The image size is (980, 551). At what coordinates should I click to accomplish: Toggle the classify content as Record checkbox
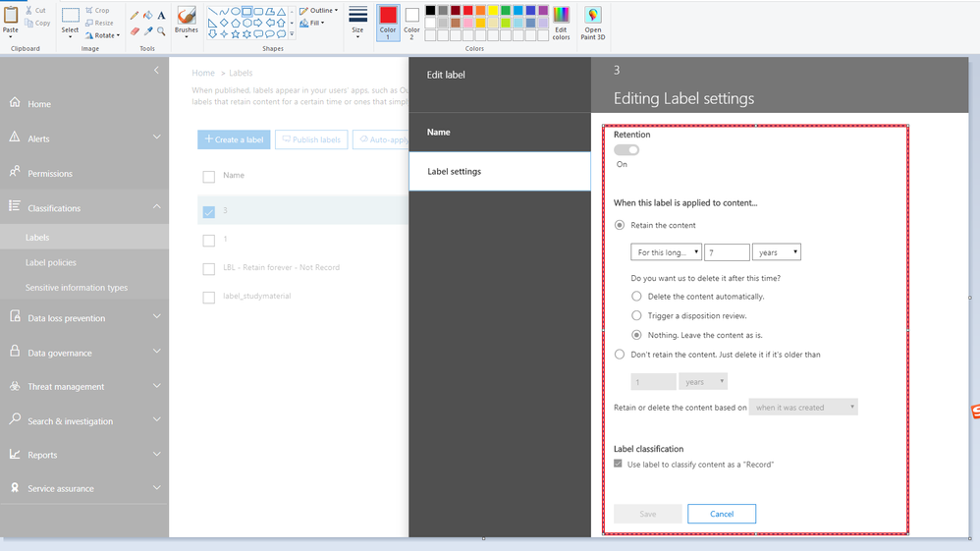click(x=618, y=464)
